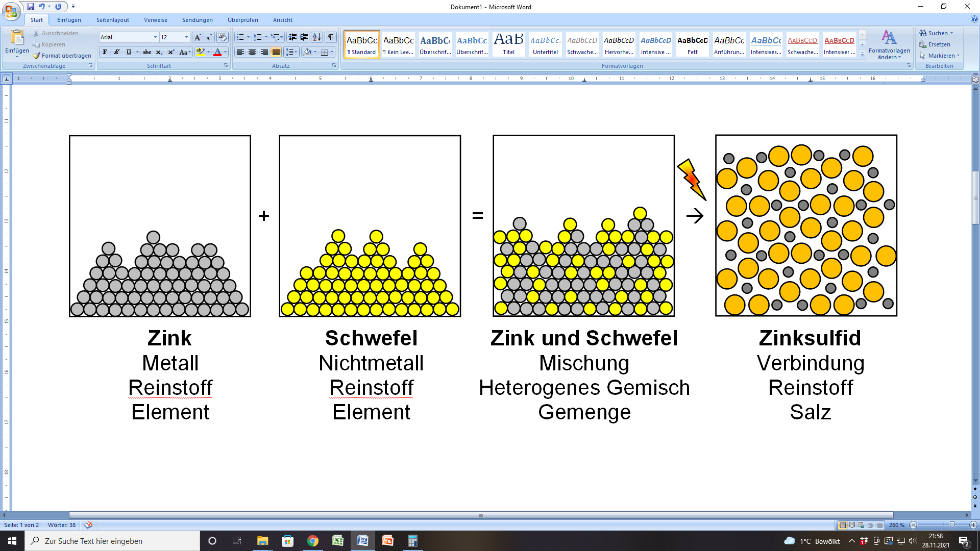Expand the font color dropdown arrow
The image size is (980, 551).
click(x=225, y=52)
